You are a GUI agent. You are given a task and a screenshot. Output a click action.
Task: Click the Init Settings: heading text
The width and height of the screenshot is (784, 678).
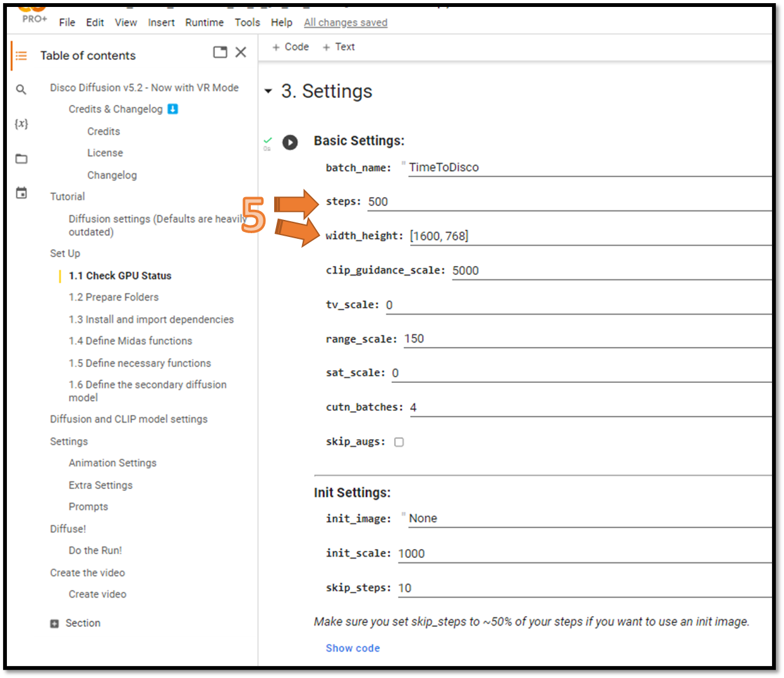tap(352, 493)
